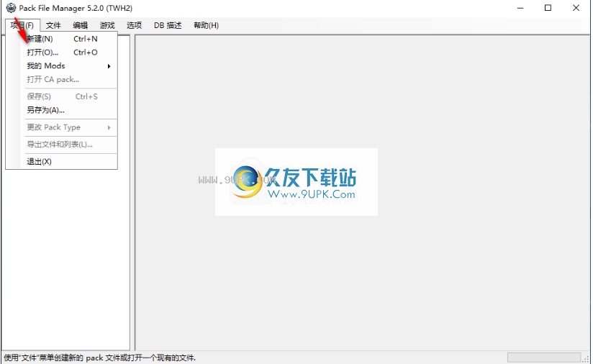
Task: Open the 项目(F) menu
Action: click(22, 25)
